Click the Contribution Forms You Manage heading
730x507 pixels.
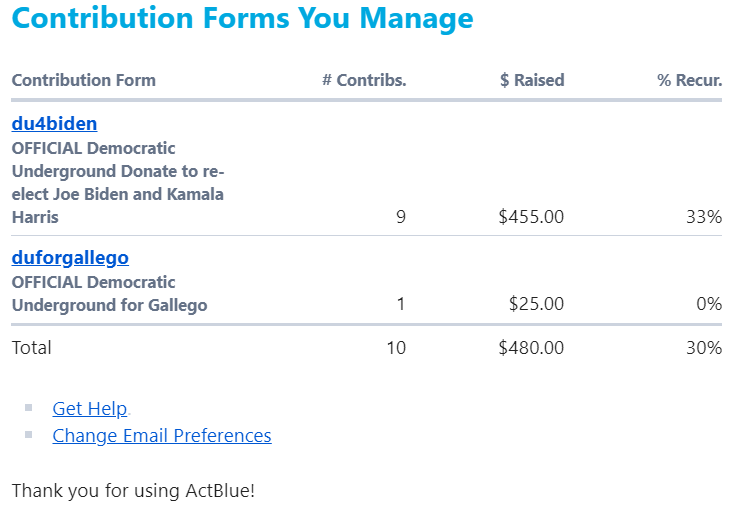pyautogui.click(x=242, y=18)
